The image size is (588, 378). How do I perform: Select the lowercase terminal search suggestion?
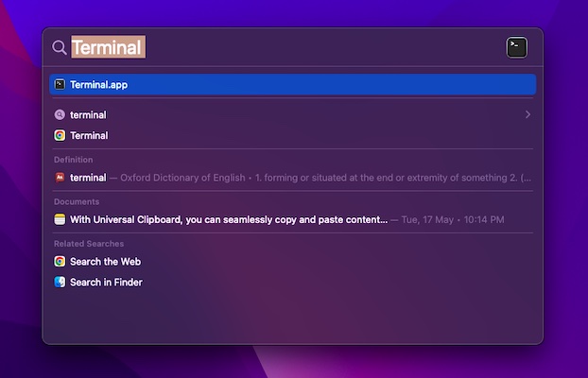coord(292,114)
